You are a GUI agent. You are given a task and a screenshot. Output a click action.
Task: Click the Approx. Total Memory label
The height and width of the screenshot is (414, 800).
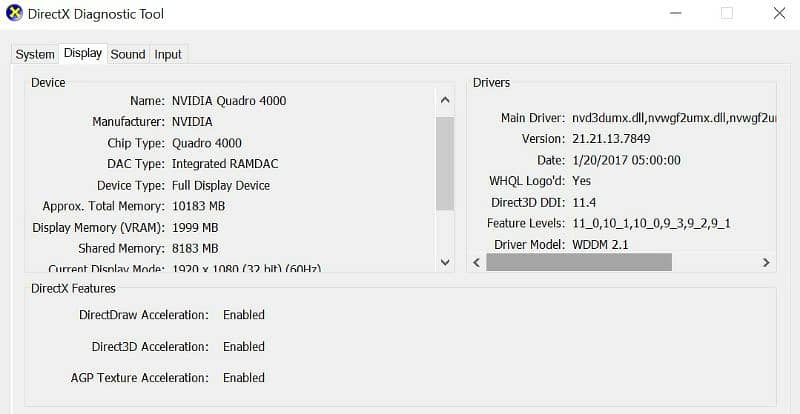[x=104, y=206]
